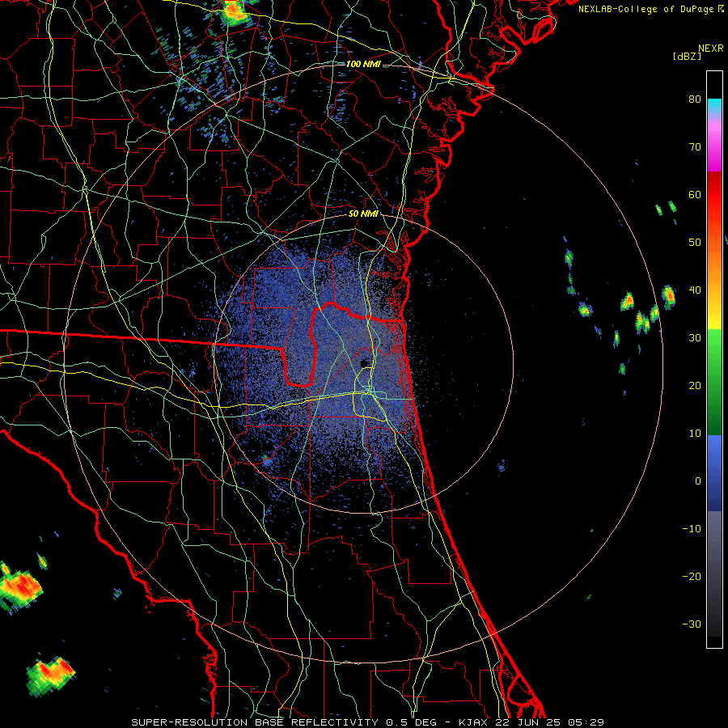The height and width of the screenshot is (728, 728).
Task: Click the 70 value on the dBZ scale
Action: (x=695, y=146)
